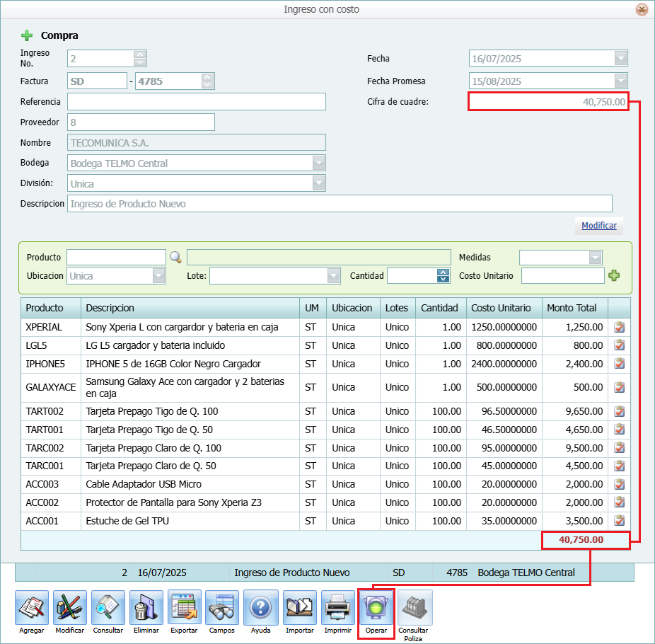Expand the Bodega dropdown
Screen dimensions: 655x644
point(319,163)
